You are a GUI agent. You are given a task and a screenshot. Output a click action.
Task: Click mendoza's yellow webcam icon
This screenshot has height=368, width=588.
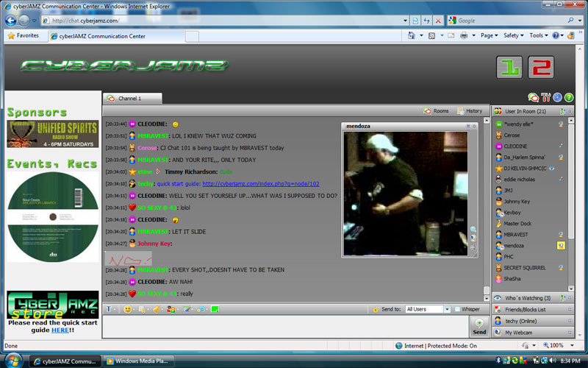pos(561,246)
